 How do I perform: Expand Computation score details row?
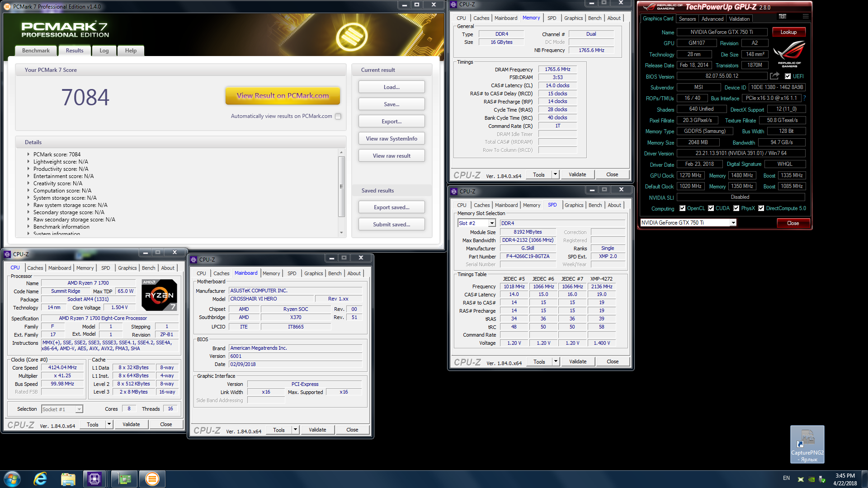coord(28,191)
